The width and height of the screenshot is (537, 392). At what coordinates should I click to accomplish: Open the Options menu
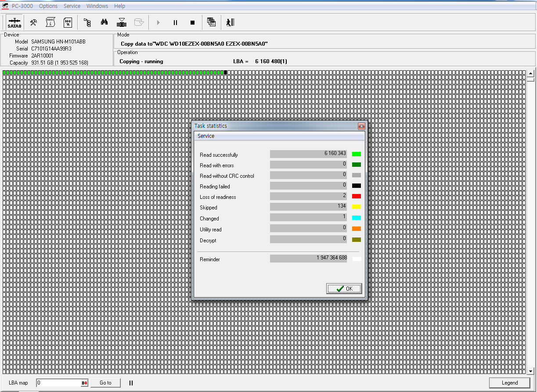(x=48, y=6)
